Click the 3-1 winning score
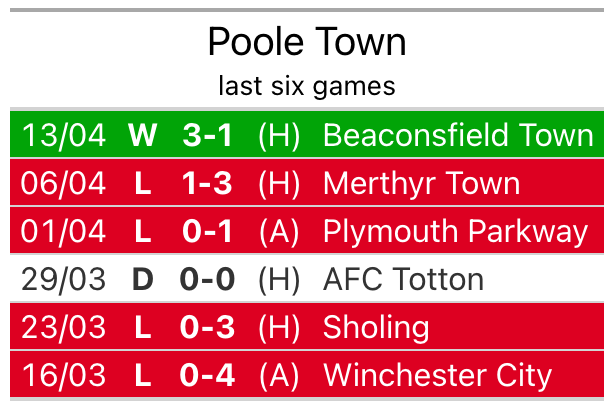This screenshot has width=614, height=408. [208, 135]
